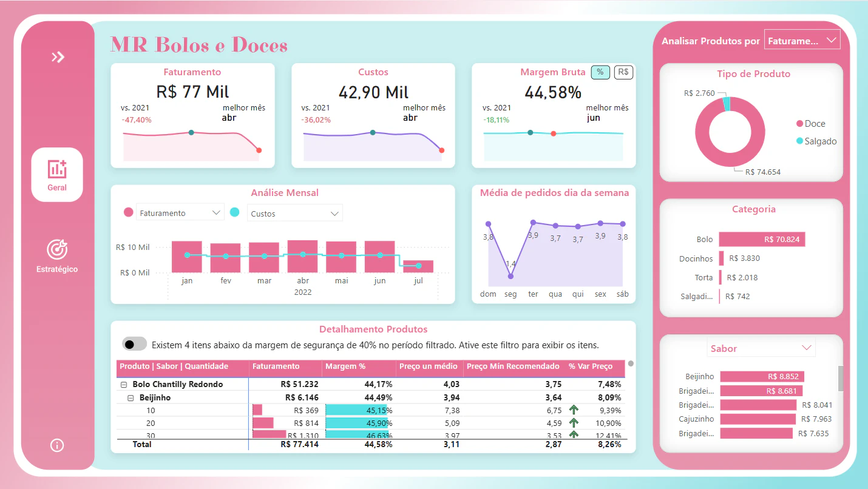Image resolution: width=868 pixels, height=489 pixels.
Task: Click the R$ 74.654 donut label
Action: coord(763,172)
